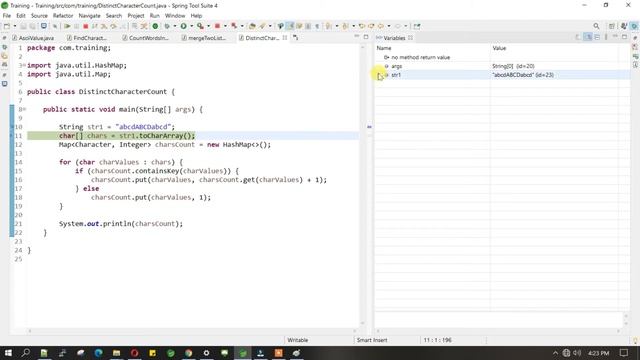Image resolution: width=640 pixels, height=360 pixels.
Task: Click the Resume debug button
Action: coord(67,26)
